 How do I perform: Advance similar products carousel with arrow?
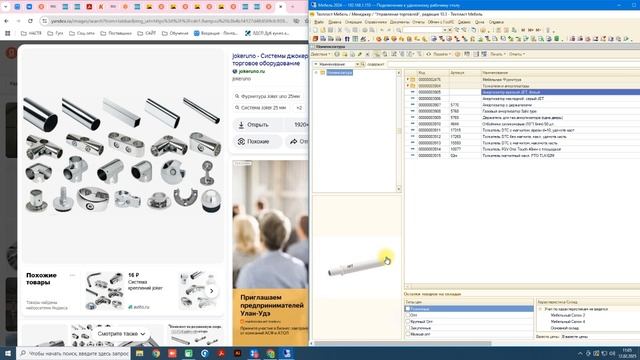pos(211,291)
